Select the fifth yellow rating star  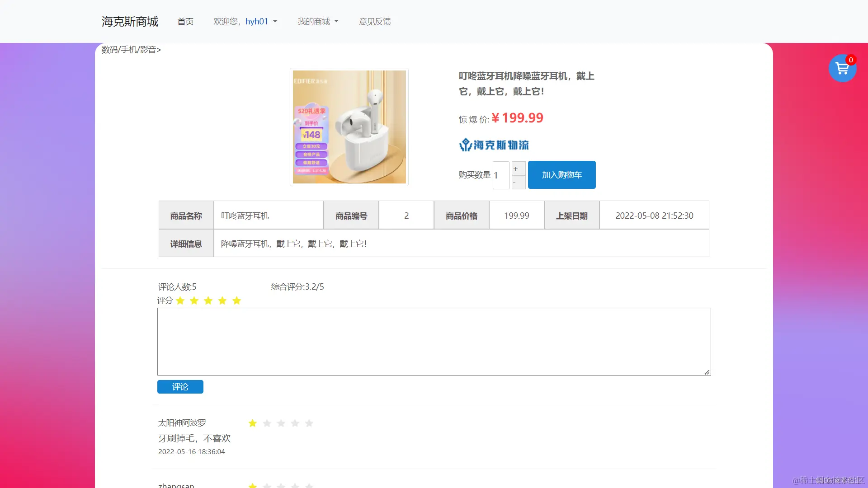click(236, 300)
